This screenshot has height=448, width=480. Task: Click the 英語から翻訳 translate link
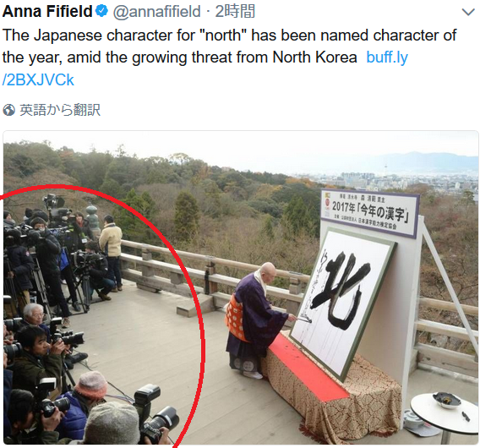[60, 110]
